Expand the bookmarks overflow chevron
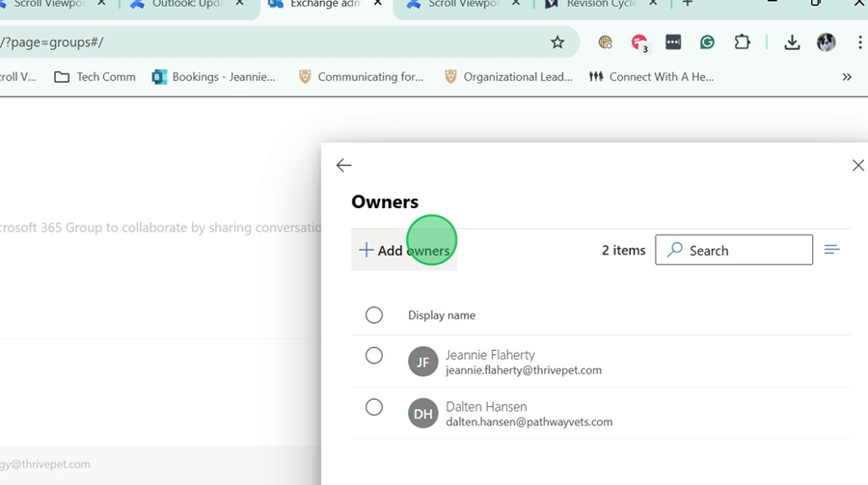 [x=847, y=77]
